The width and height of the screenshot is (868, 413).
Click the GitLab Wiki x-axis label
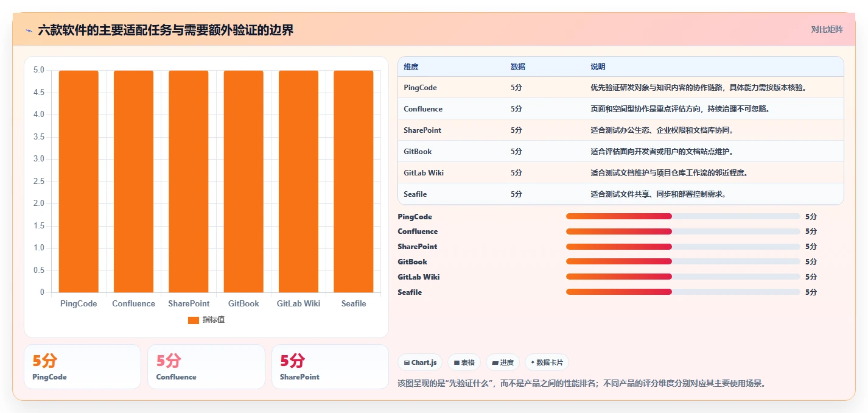(298, 303)
